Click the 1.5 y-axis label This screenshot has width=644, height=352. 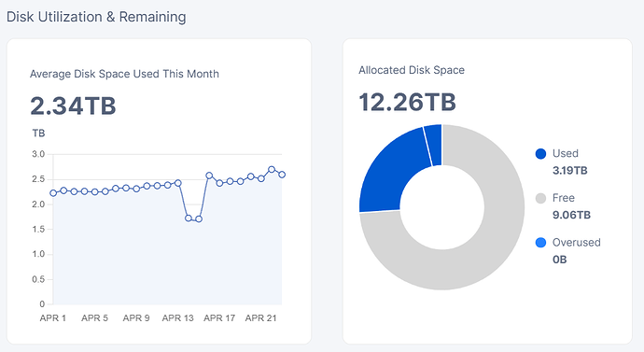tap(38, 229)
